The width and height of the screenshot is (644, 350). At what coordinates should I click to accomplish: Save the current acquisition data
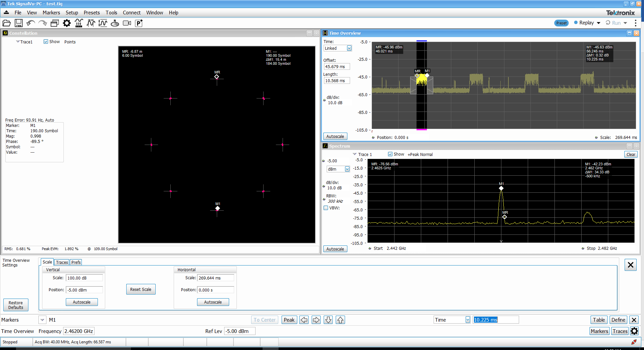click(19, 23)
